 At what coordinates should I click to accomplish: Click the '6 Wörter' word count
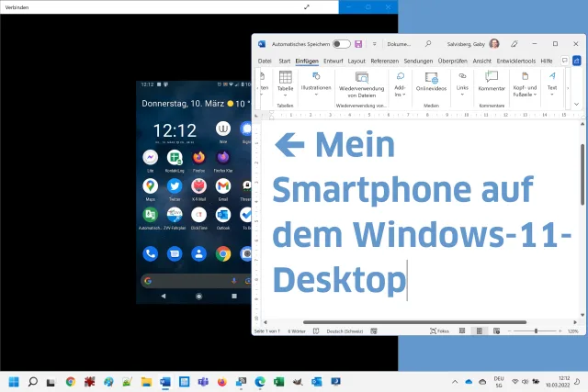(x=297, y=331)
